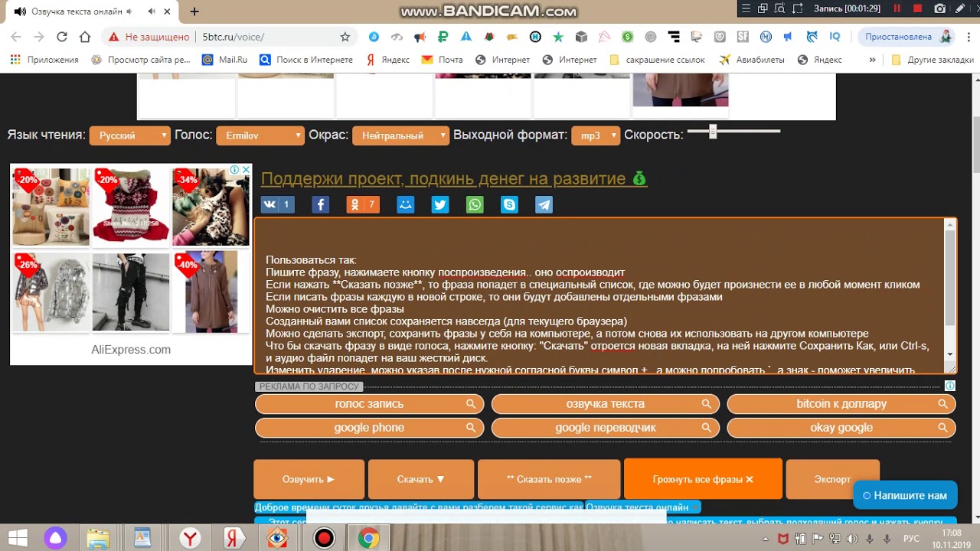Show more bookmarks chevron
980x551 pixels.
[x=872, y=60]
